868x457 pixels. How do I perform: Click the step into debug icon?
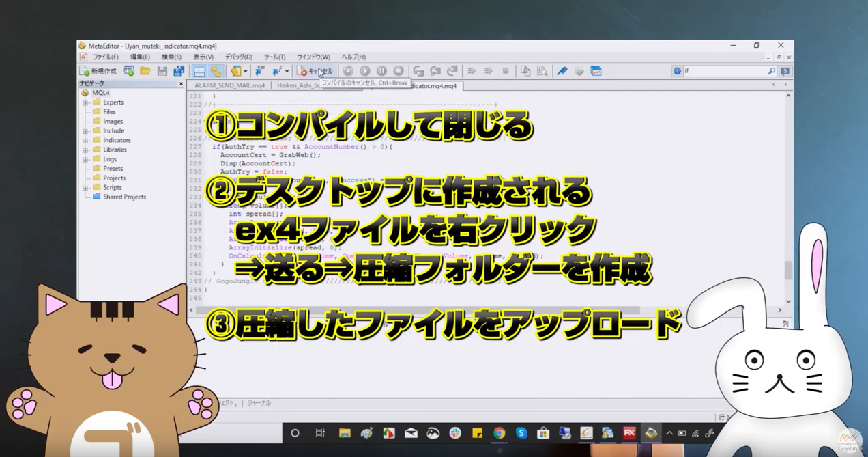(418, 71)
